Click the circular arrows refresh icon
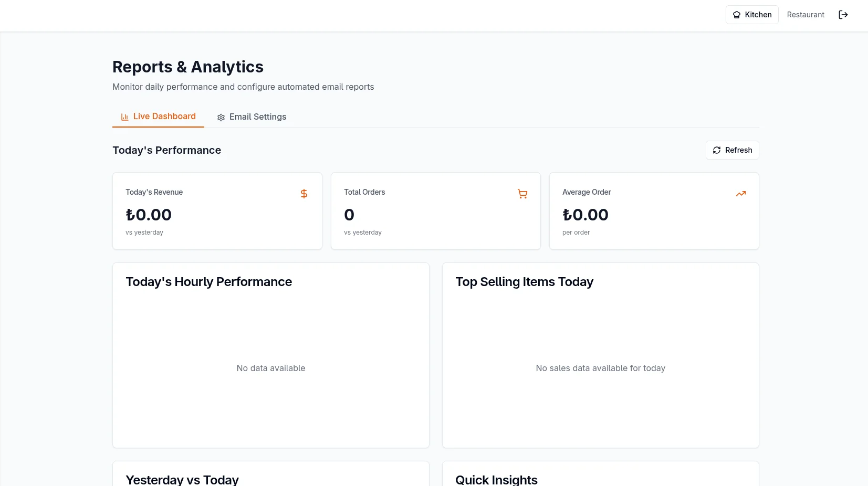The height and width of the screenshot is (486, 868). 716,150
